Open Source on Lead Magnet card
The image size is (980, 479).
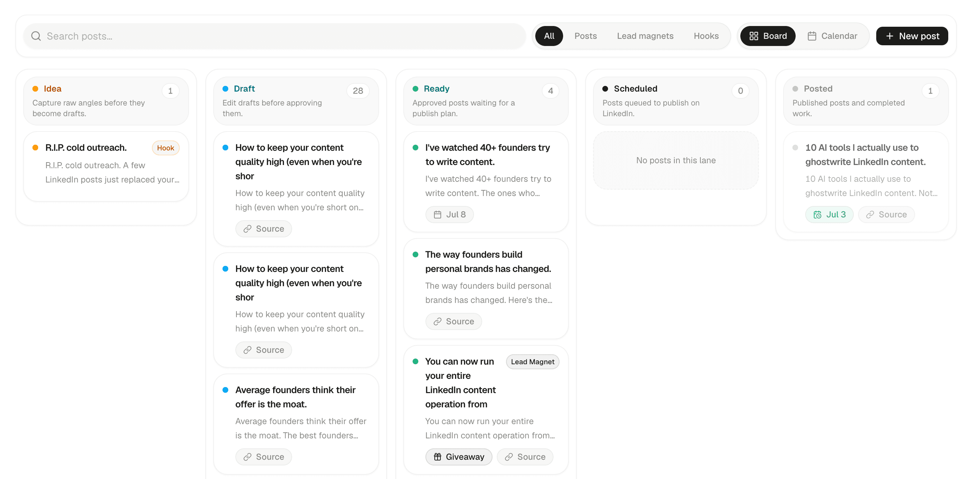525,457
